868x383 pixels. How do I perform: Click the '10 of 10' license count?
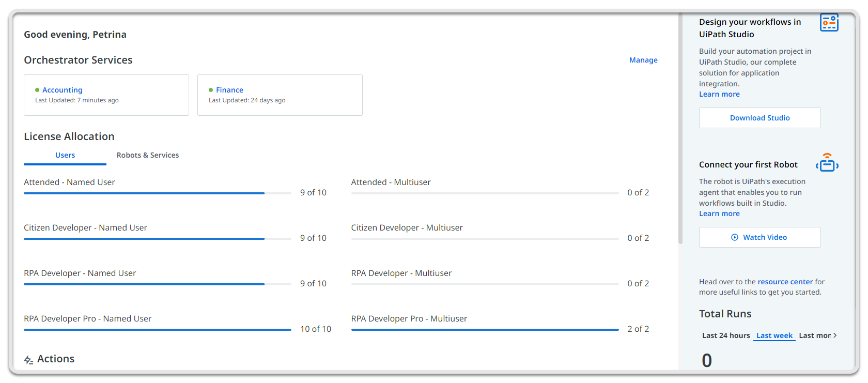point(316,329)
